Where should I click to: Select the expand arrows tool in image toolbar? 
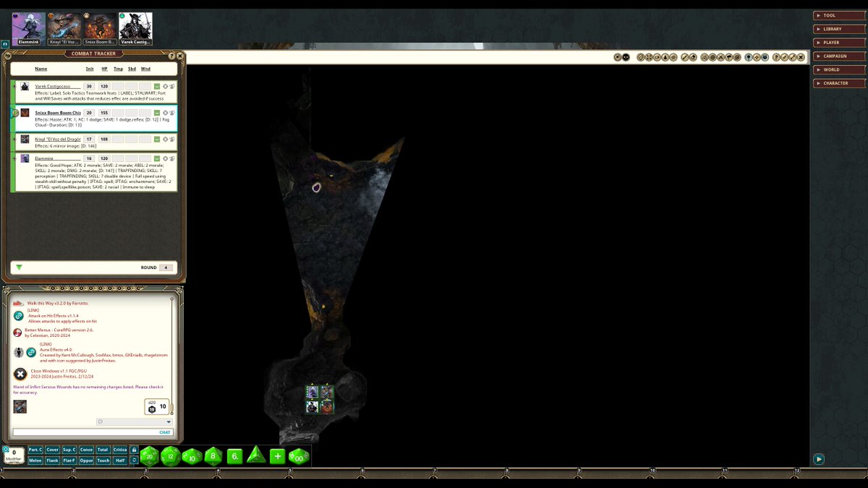tap(649, 57)
